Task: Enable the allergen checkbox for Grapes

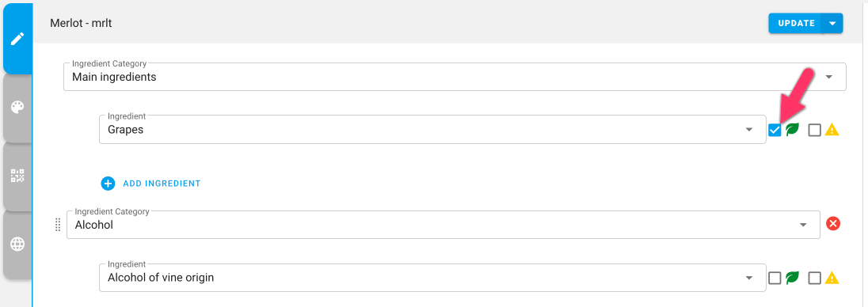Action: coord(814,130)
